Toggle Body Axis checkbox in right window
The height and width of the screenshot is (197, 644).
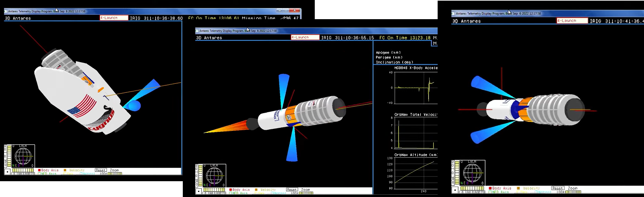click(490, 188)
